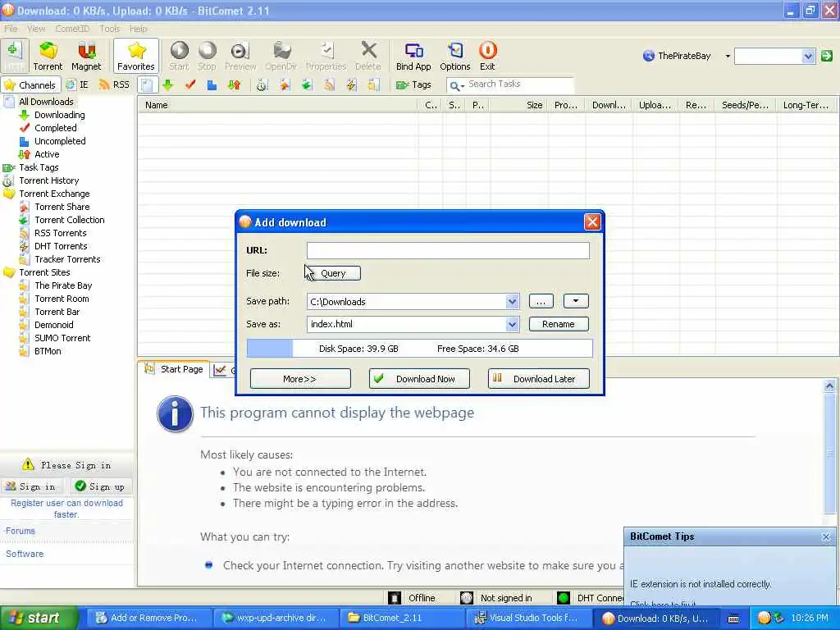Click the active up/down arrows filter icon

[234, 84]
